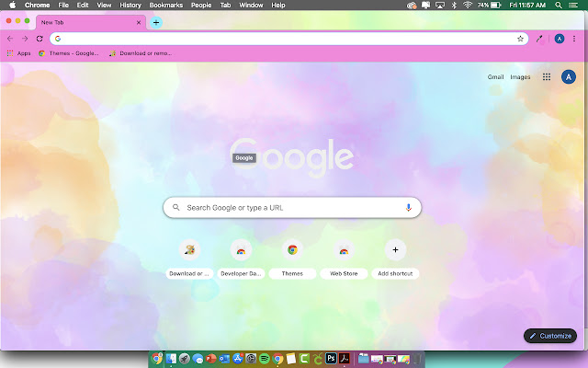The width and height of the screenshot is (588, 368).
Task: Open the Customize button
Action: [x=550, y=336]
